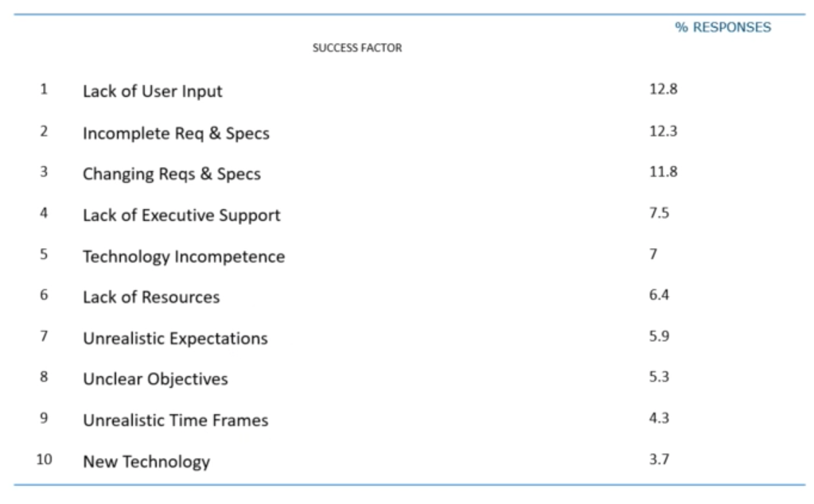Select the 6.4 percentage value
The width and height of the screenshot is (814, 504).
tap(660, 295)
